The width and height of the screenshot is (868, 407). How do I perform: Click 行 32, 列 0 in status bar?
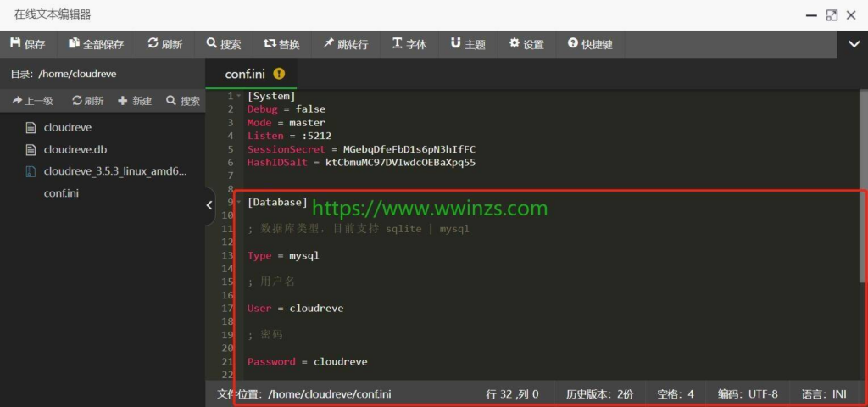512,394
